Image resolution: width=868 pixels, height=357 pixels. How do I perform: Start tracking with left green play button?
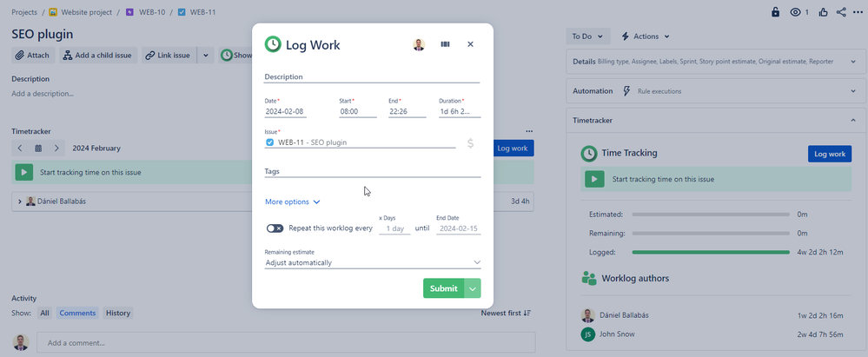pyautogui.click(x=23, y=172)
